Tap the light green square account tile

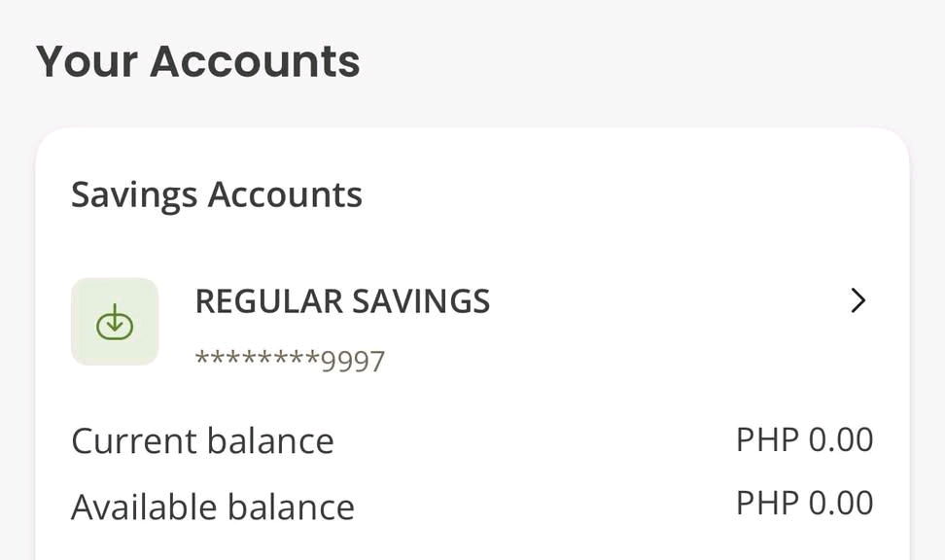tap(115, 321)
